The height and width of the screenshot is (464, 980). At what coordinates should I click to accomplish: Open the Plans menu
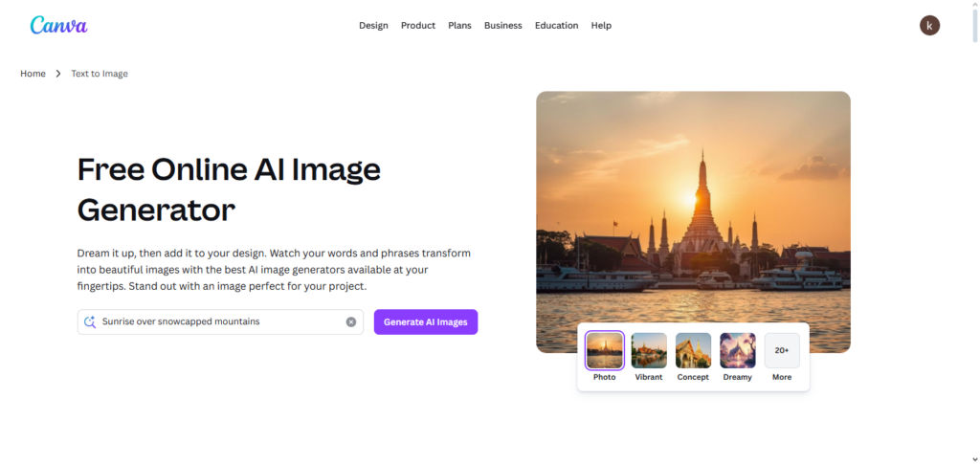tap(459, 26)
